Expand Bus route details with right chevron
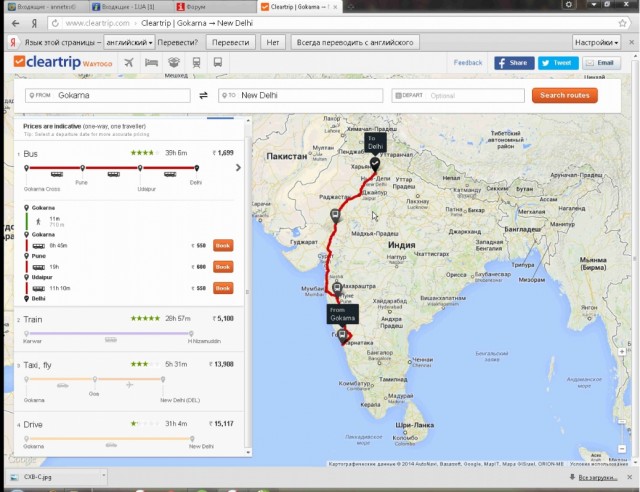This screenshot has width=640, height=492. pos(238,168)
